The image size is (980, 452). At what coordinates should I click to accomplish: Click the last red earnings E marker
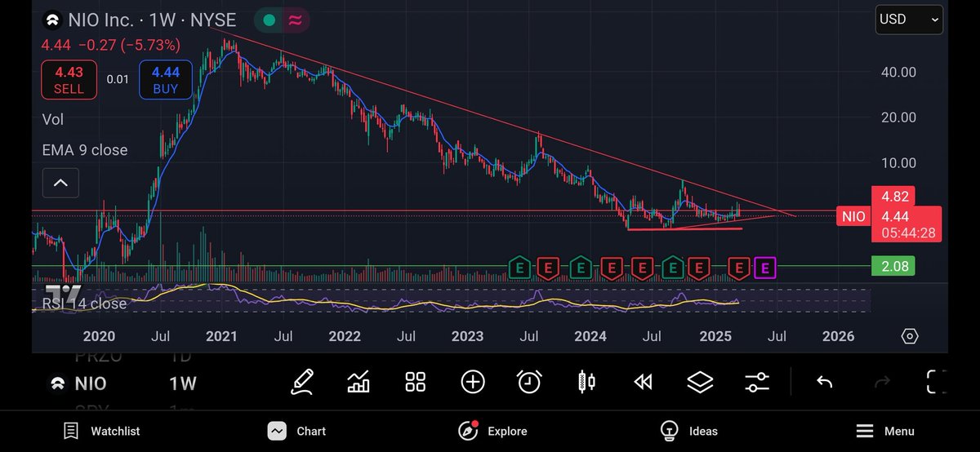739,267
